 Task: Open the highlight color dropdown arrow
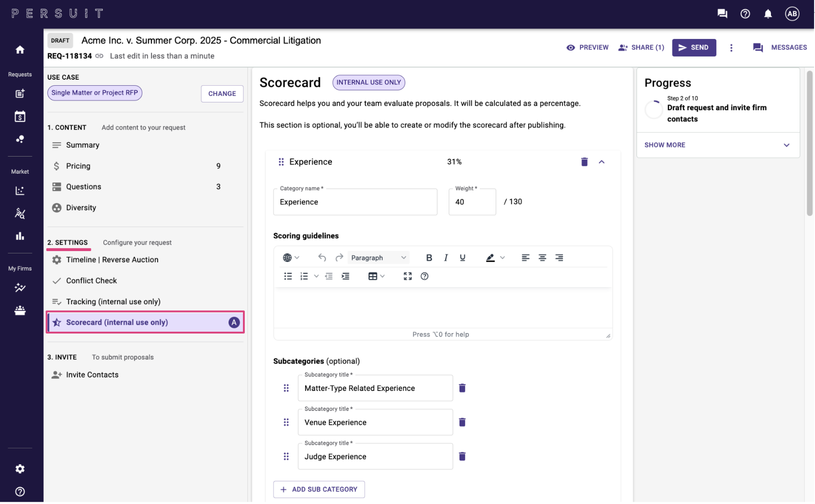pyautogui.click(x=503, y=258)
